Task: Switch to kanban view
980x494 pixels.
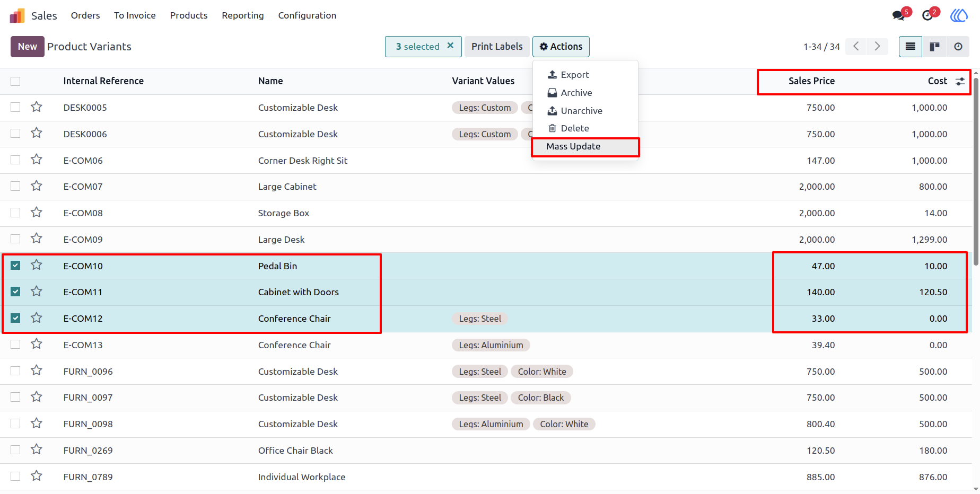Action: click(934, 47)
